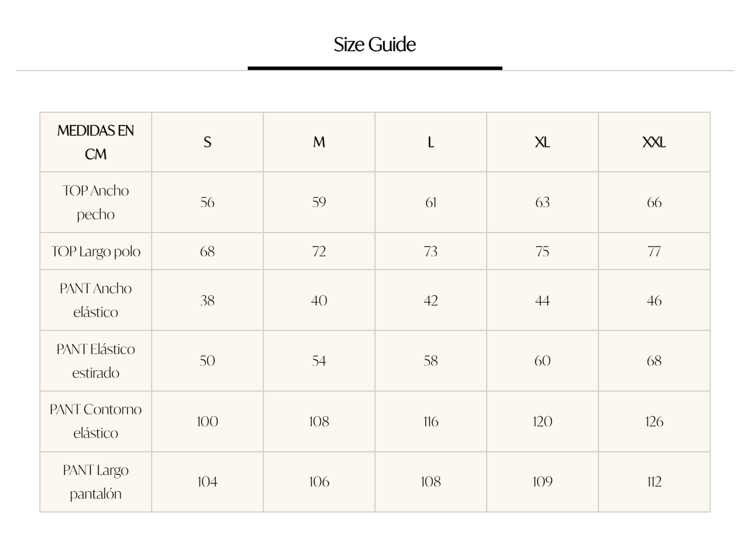Click the L size column header
The image size is (742, 560).
pos(431,142)
